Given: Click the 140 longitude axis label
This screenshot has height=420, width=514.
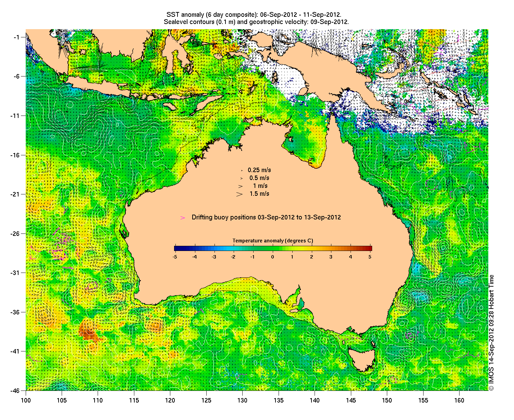Looking at the screenshot, I should click(315, 400).
